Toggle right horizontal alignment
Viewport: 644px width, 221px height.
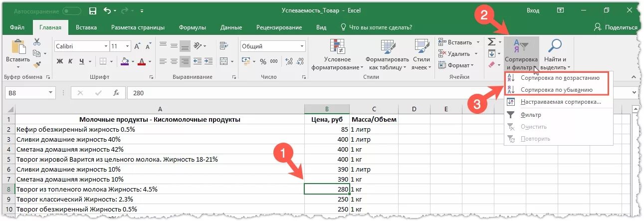click(185, 61)
